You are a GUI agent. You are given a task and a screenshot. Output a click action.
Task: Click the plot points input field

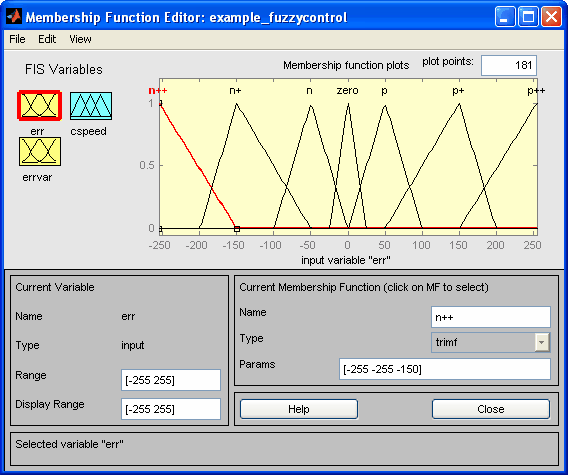coord(509,66)
